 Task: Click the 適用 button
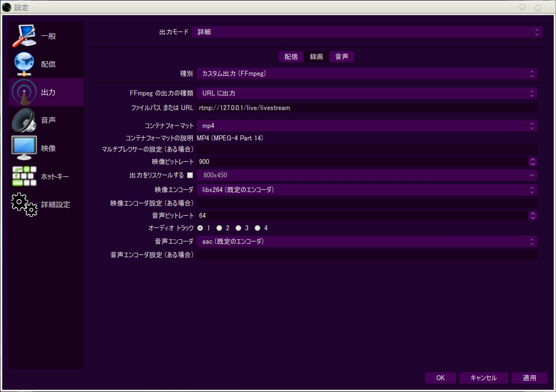point(530,378)
